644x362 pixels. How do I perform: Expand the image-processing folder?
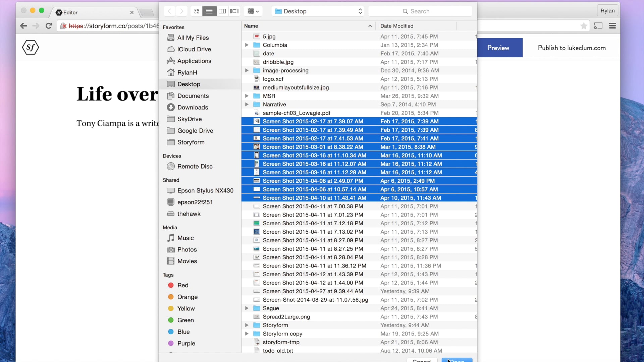pyautogui.click(x=247, y=70)
